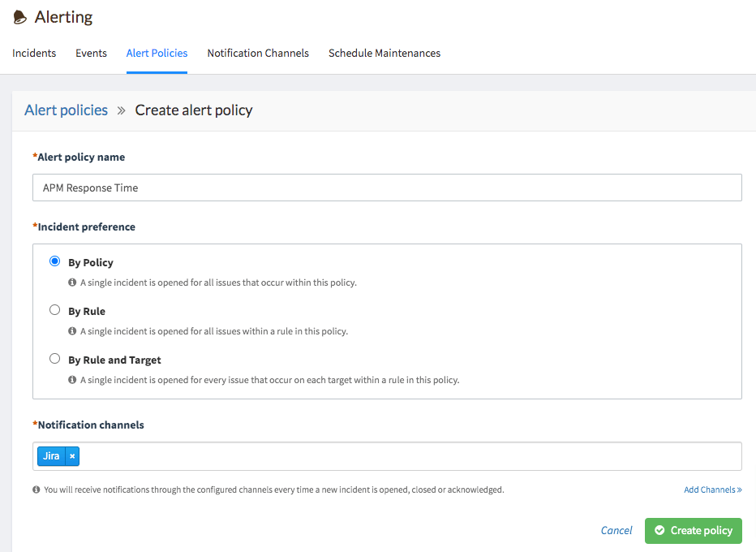The image size is (756, 552).
Task: Switch to the Schedule Maintenances tab
Action: 384,53
